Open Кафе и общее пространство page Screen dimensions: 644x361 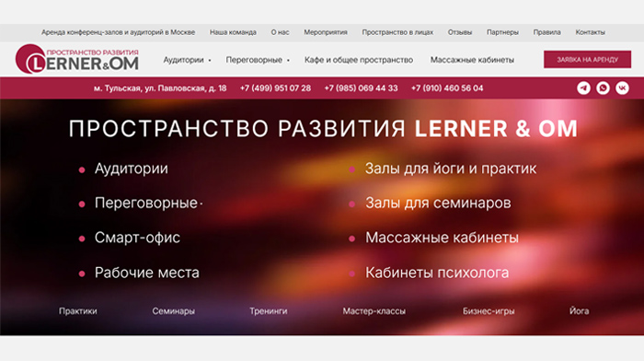point(359,60)
